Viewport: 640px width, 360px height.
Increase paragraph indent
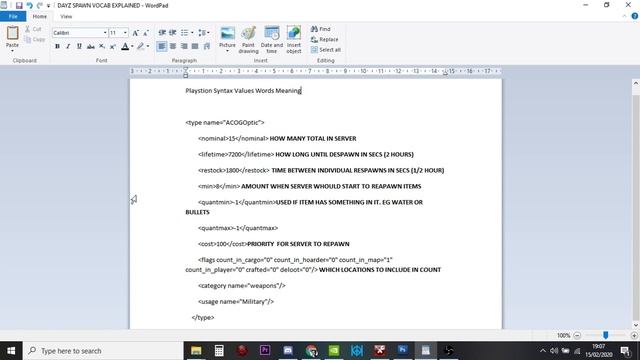pyautogui.click(x=173, y=33)
